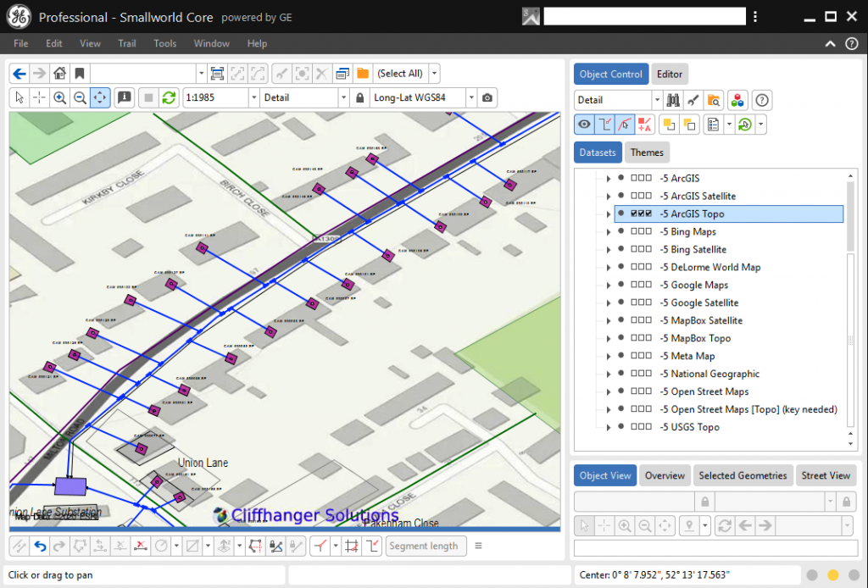Select the pan tool
The height and width of the screenshot is (588, 868).
[100, 98]
